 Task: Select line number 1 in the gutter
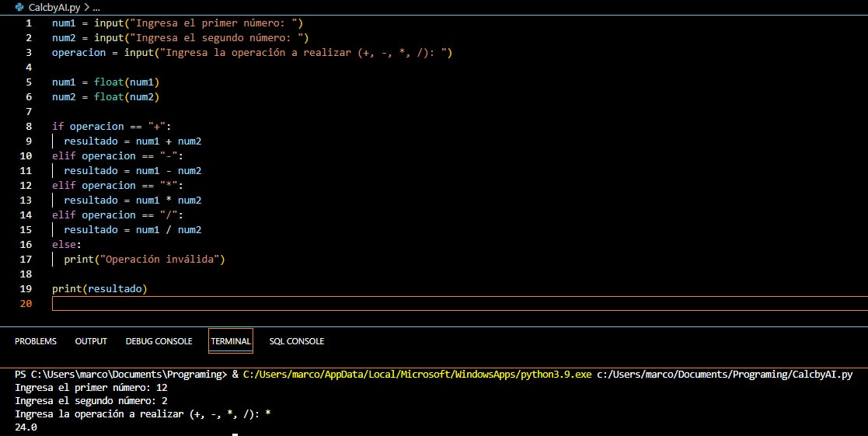click(x=29, y=23)
